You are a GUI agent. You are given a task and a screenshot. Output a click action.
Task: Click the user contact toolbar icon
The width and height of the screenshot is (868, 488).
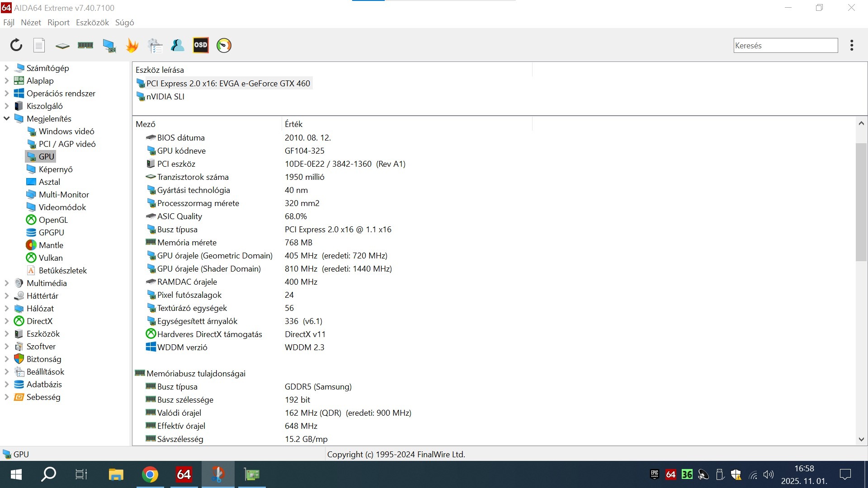point(177,45)
